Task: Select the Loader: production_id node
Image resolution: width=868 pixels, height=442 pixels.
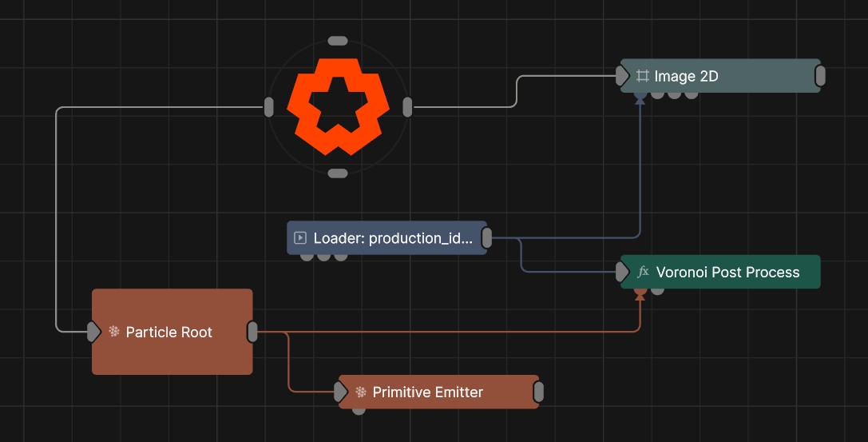Action: 387,237
